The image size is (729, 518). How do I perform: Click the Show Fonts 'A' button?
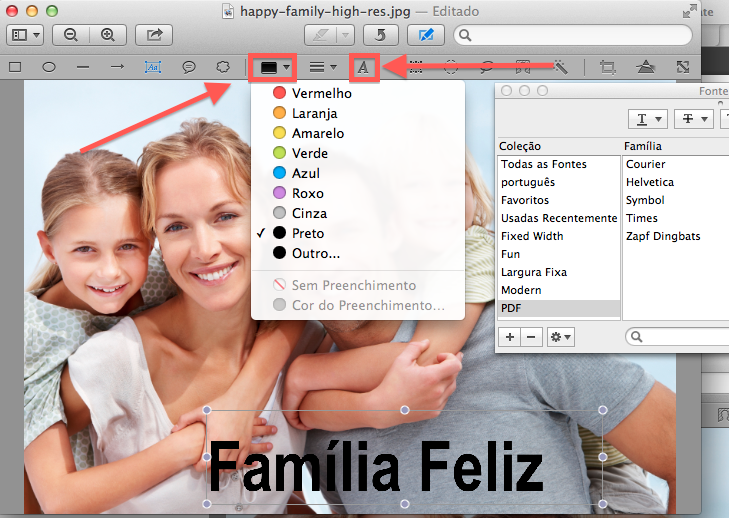[x=364, y=67]
